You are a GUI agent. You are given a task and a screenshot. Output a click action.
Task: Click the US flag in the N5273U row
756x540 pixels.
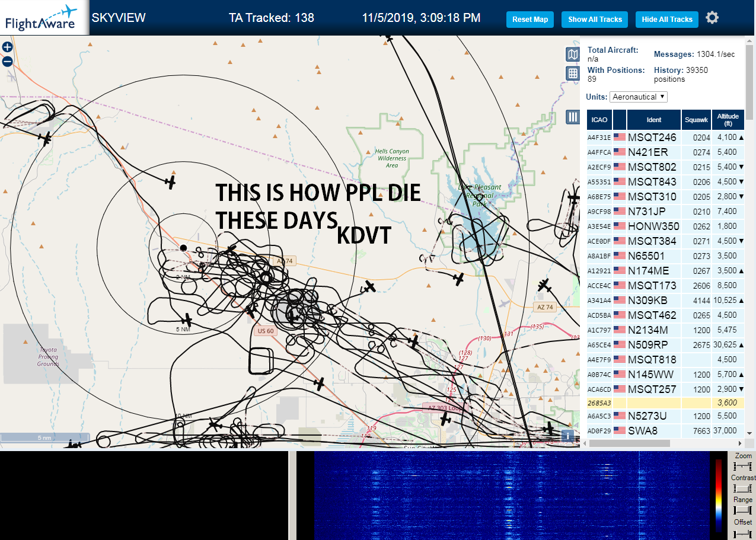pos(620,416)
